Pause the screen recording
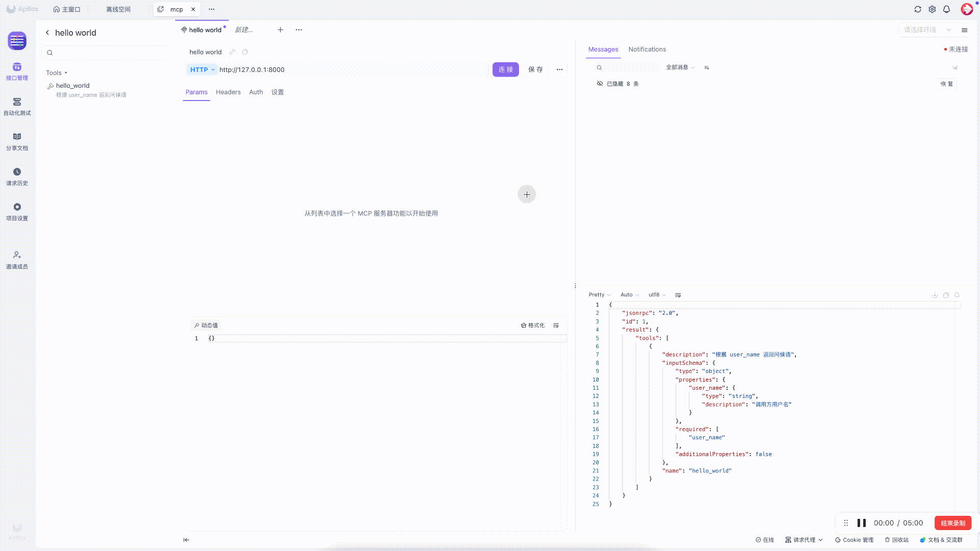 tap(862, 523)
